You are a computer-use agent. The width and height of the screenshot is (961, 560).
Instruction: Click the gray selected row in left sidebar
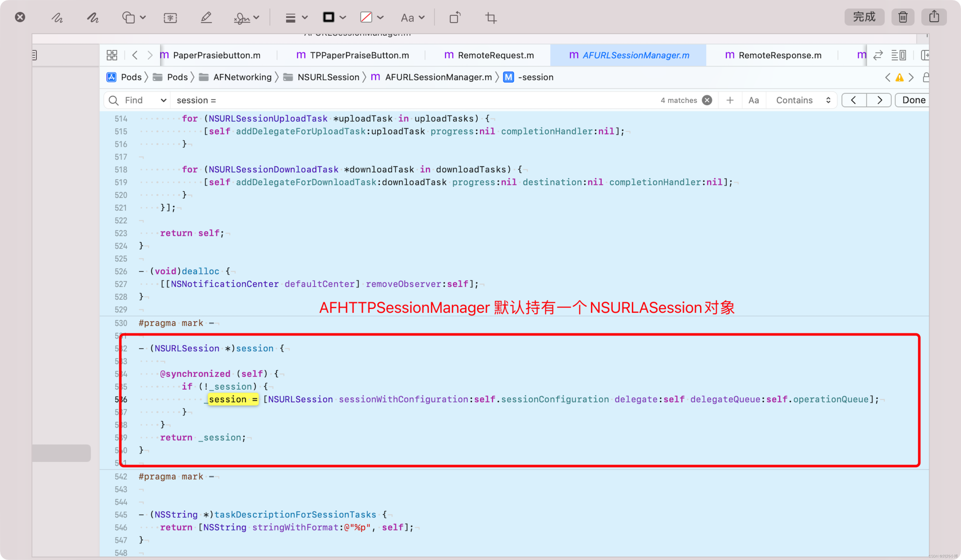pos(61,453)
